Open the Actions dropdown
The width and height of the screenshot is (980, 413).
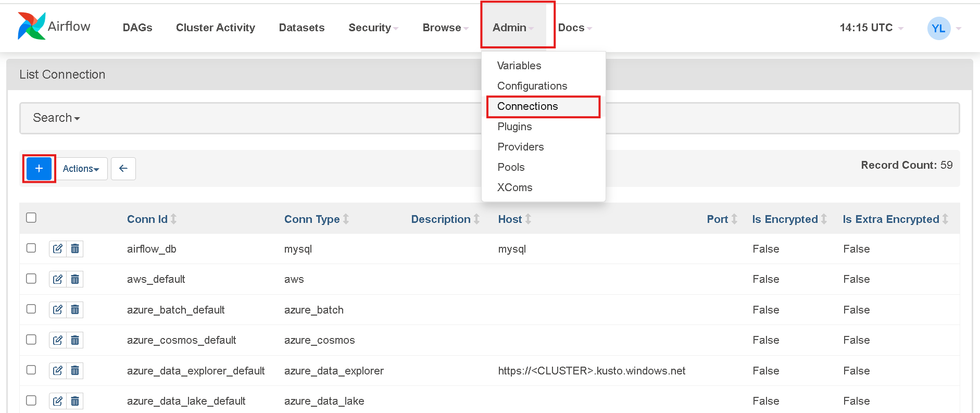[x=81, y=169]
